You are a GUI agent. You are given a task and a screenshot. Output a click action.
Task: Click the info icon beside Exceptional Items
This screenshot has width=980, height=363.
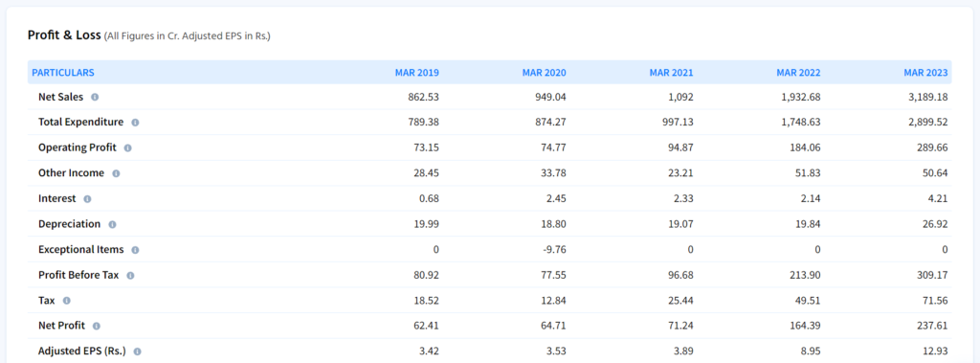136,250
